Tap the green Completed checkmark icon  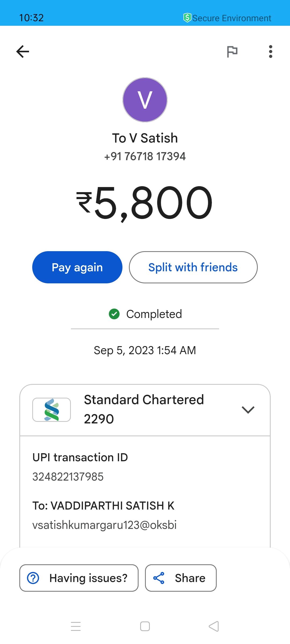[x=114, y=314]
